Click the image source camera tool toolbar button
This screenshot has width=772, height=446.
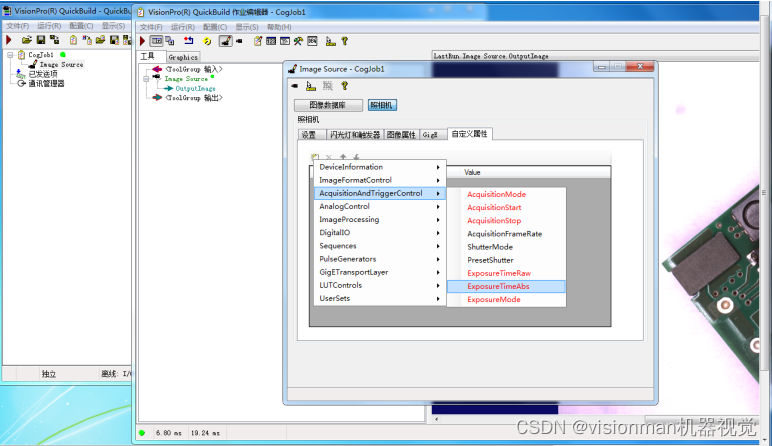click(x=225, y=41)
